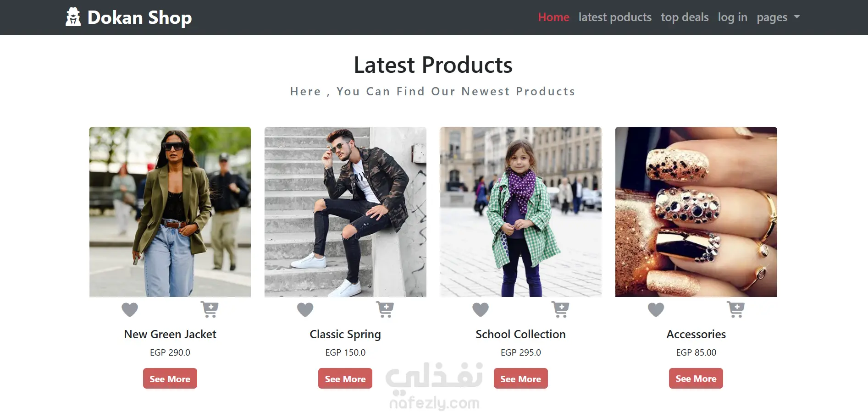The height and width of the screenshot is (412, 868).
Task: Open latest poducts in navbar
Action: (x=615, y=17)
